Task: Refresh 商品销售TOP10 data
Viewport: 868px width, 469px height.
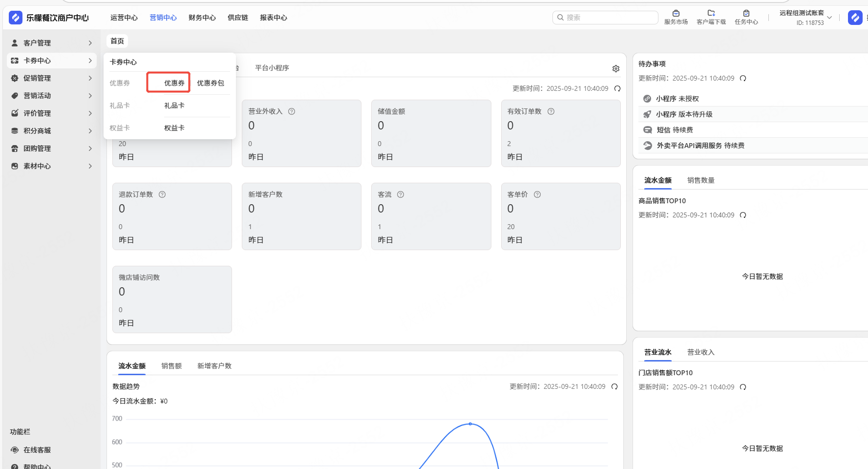Action: pyautogui.click(x=743, y=215)
